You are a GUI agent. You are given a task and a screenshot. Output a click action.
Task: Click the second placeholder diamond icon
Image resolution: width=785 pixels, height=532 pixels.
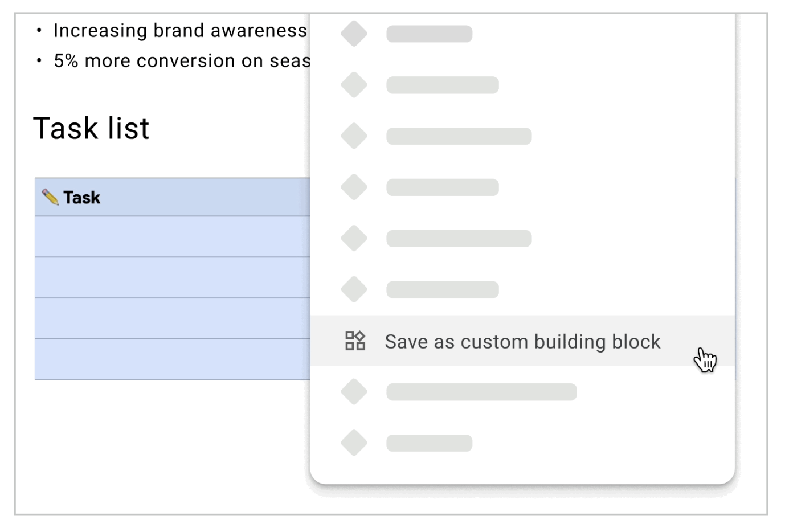pos(354,85)
